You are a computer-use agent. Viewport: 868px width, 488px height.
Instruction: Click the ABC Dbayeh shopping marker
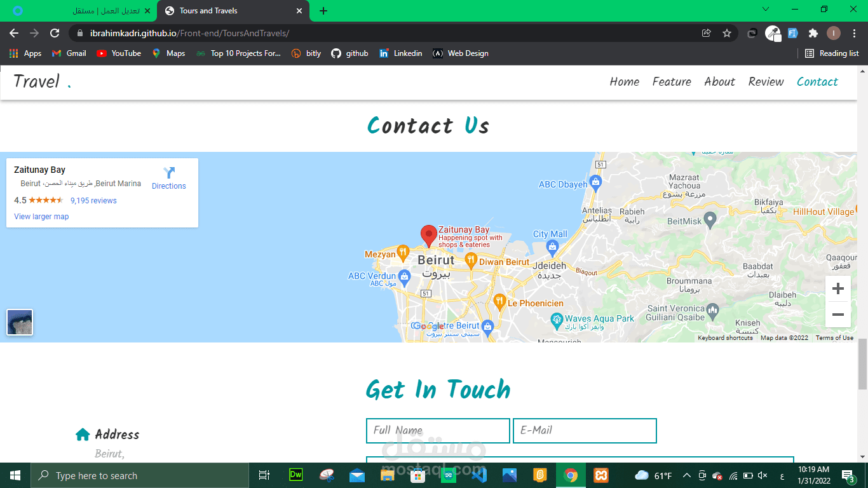click(x=595, y=184)
